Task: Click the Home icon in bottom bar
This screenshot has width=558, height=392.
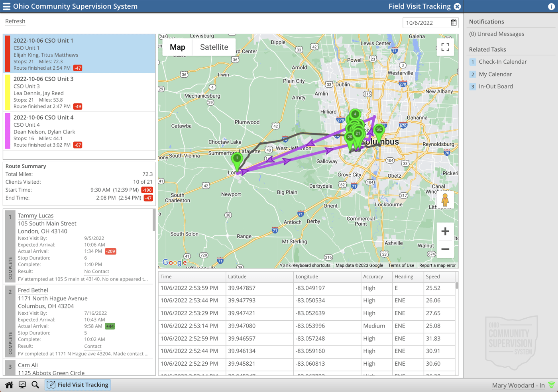Action: click(x=9, y=385)
